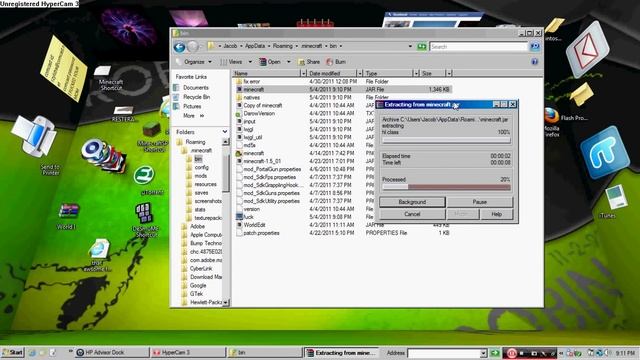
Task: Click Roaming breadcrumb in address bar
Action: tap(282, 46)
